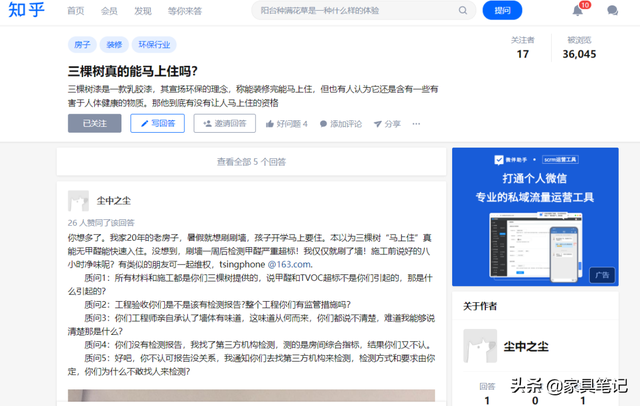Click the @163.com link in answer
640x406 pixels.
point(290,264)
